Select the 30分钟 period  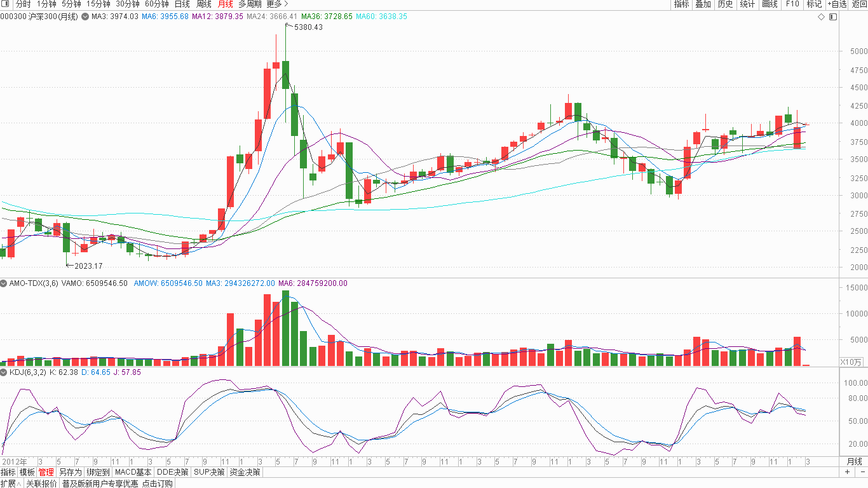pos(128,4)
